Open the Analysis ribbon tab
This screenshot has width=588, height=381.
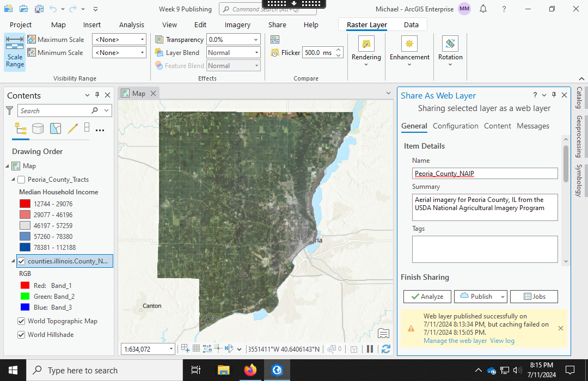132,24
